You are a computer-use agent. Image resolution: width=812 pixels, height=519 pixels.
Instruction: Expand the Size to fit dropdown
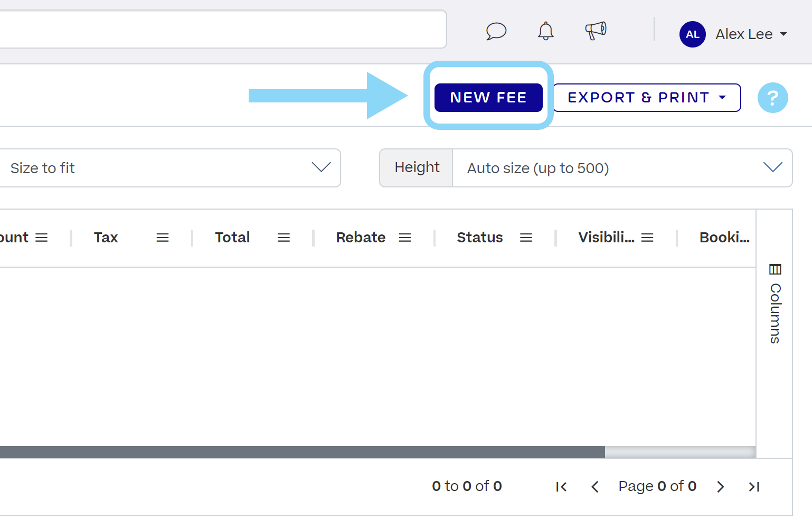click(170, 168)
